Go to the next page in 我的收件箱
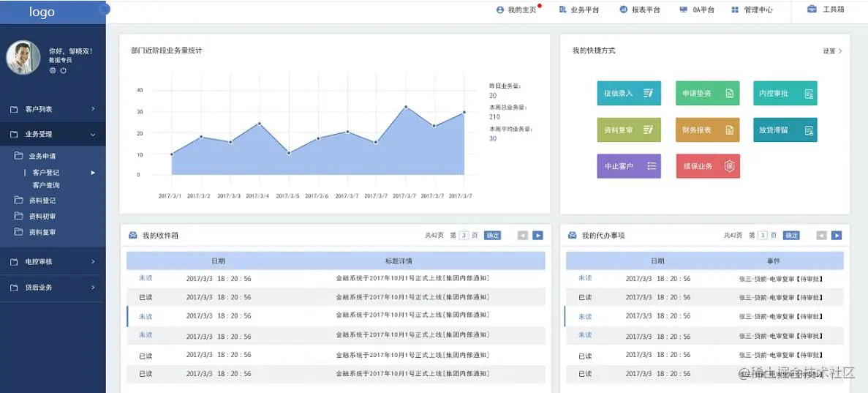The height and width of the screenshot is (393, 868). [537, 235]
